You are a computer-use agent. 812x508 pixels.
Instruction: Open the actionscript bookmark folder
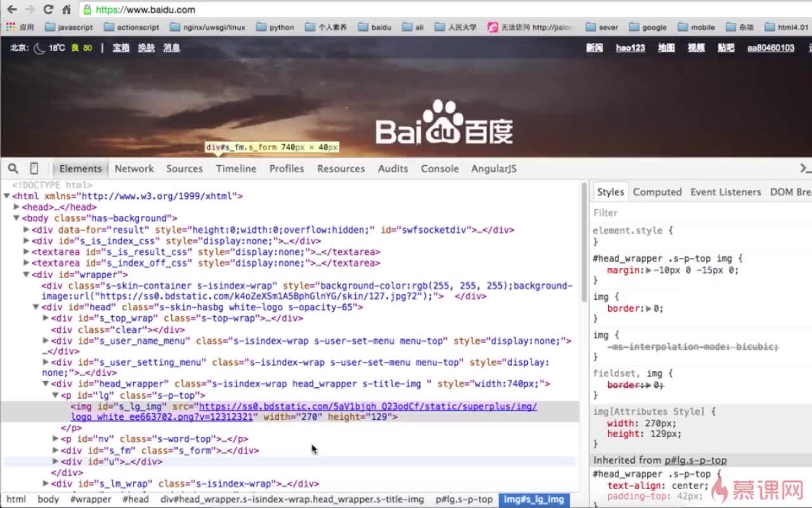point(132,27)
